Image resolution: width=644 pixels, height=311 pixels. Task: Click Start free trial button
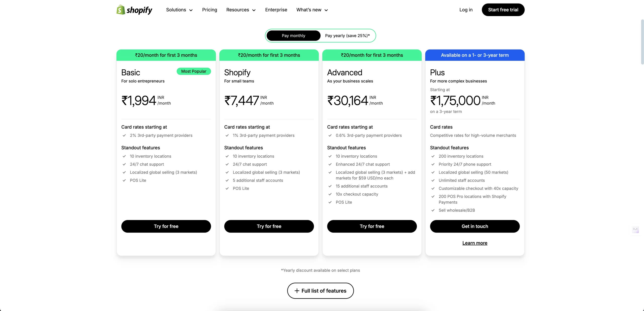[503, 10]
